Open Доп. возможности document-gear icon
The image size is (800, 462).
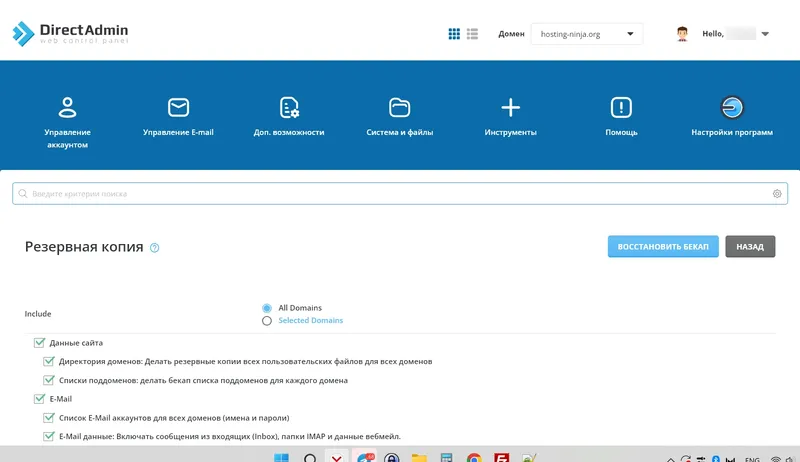289,108
